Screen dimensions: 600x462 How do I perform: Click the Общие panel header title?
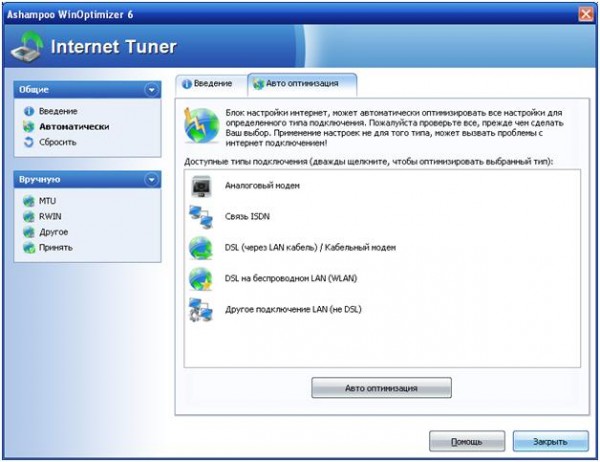(x=34, y=90)
